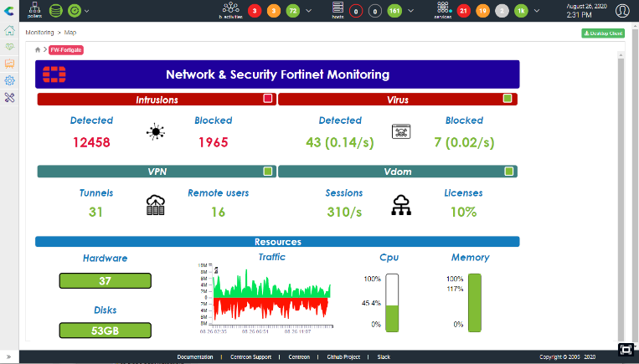Click the Virus green status square

tap(508, 98)
